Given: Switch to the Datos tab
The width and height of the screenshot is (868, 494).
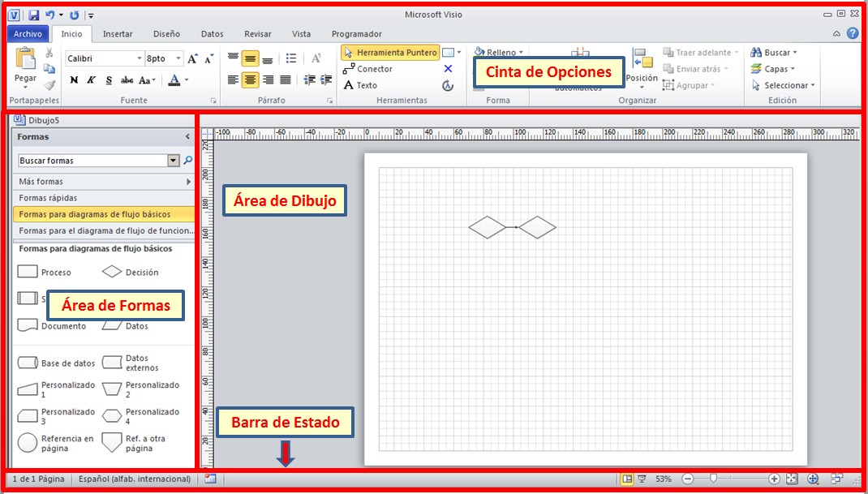Looking at the screenshot, I should point(212,34).
